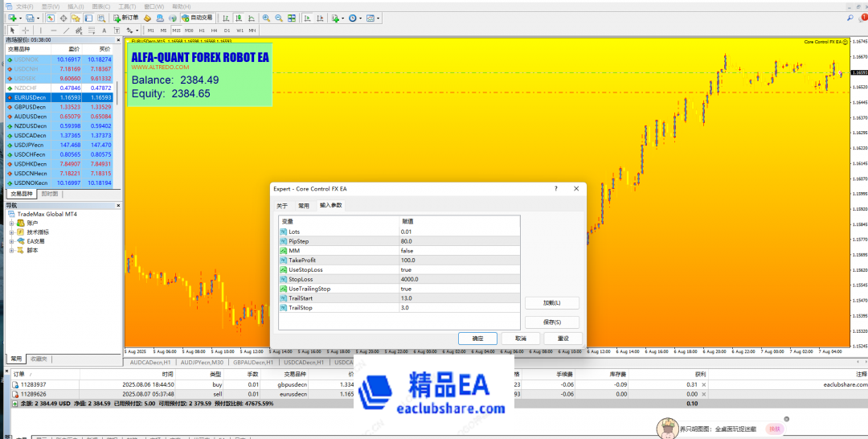Click 加载(L) button in Expert dialog
868x439 pixels.
tap(552, 303)
